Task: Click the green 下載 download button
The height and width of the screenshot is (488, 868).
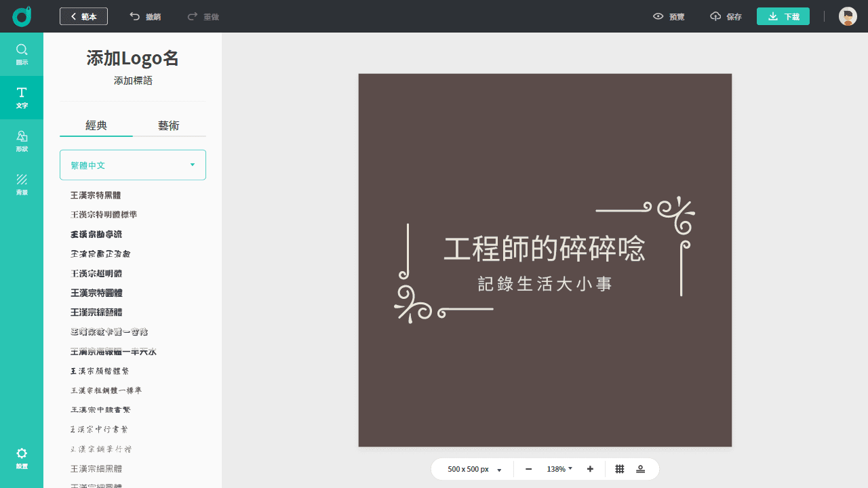Action: tap(783, 16)
